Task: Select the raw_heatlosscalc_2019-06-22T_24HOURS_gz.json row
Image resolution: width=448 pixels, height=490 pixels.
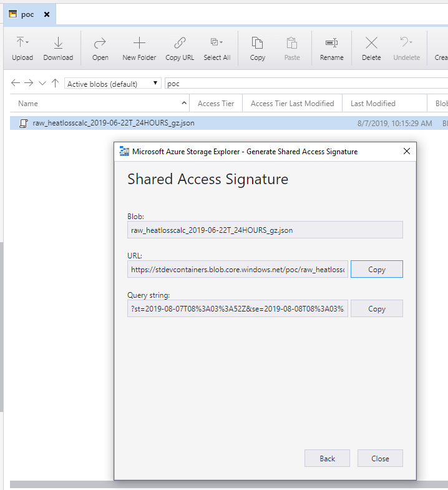Action: point(229,123)
